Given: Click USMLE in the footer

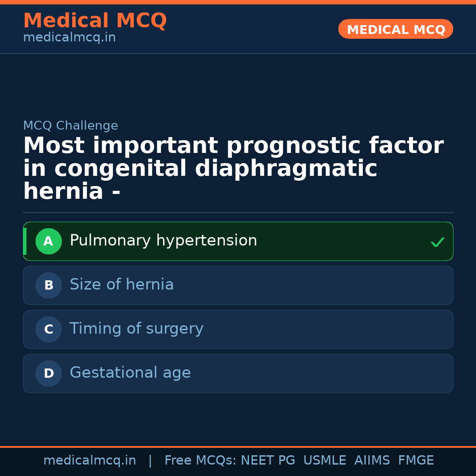Looking at the screenshot, I should point(324,461).
